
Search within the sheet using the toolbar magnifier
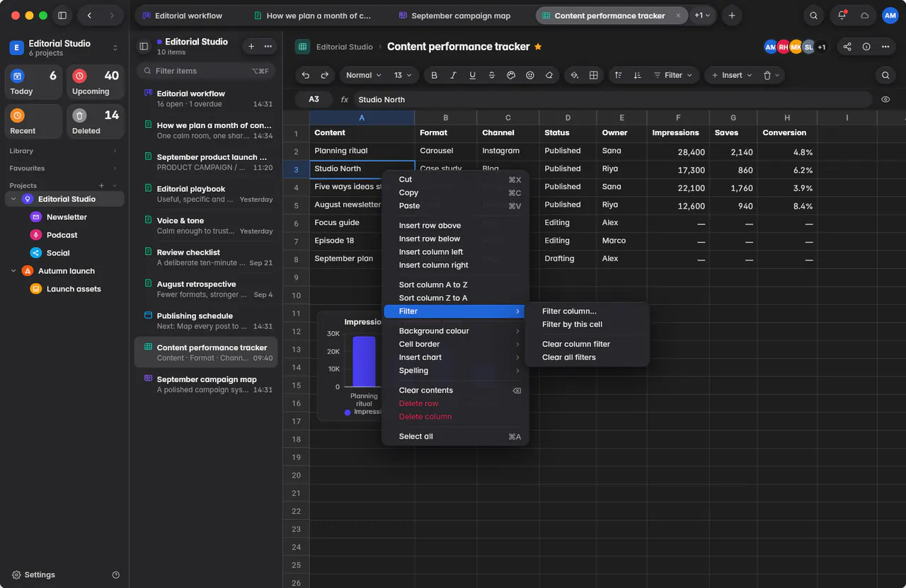(x=885, y=75)
